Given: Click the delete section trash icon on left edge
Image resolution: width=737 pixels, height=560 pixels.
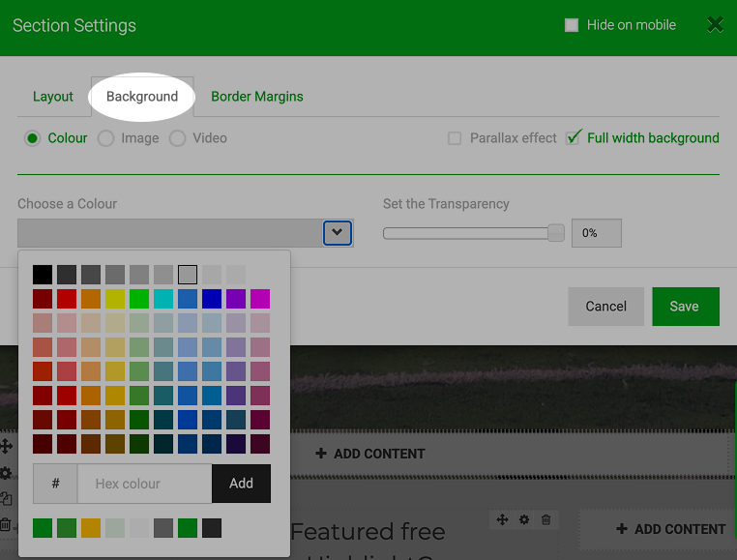Looking at the screenshot, I should click(5, 524).
